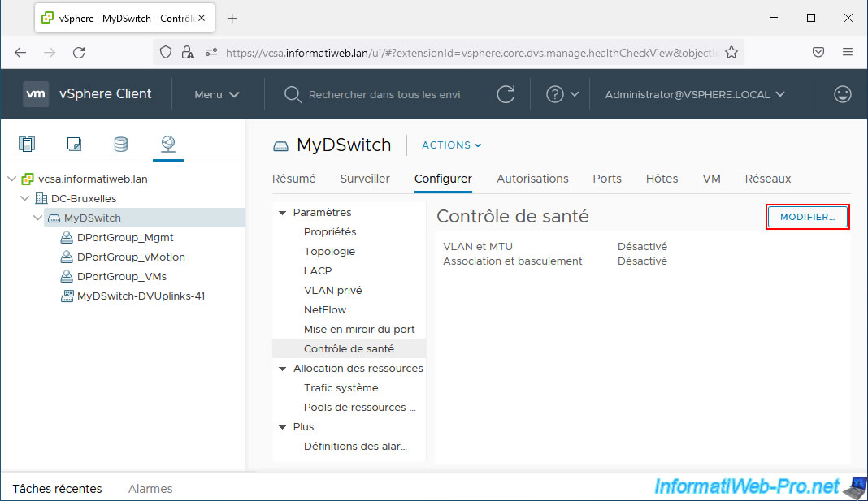Switch to the Ports tab

607,179
